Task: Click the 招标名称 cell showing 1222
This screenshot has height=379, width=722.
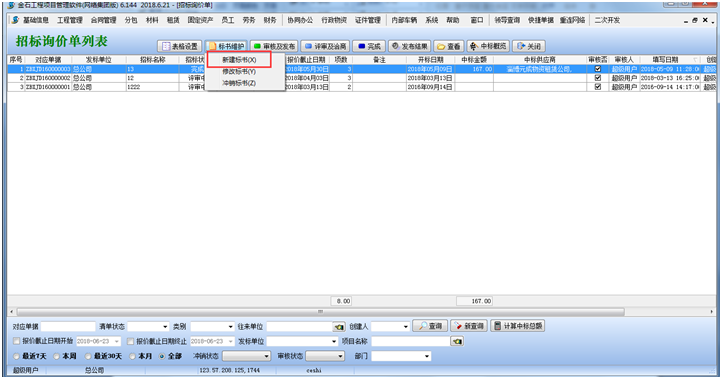Action: (152, 87)
